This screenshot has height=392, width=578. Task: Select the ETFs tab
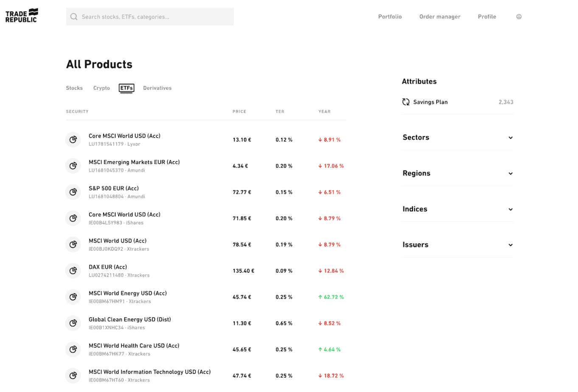(126, 88)
